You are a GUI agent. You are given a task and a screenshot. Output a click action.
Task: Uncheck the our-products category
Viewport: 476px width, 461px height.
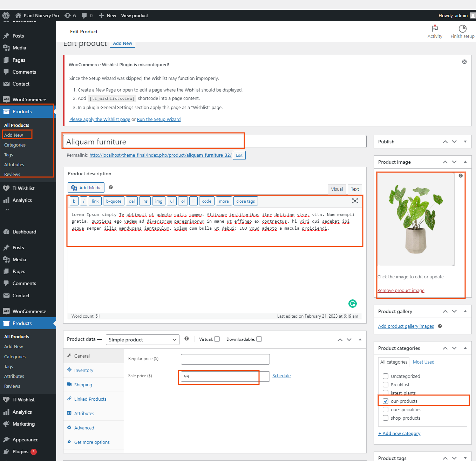click(386, 401)
